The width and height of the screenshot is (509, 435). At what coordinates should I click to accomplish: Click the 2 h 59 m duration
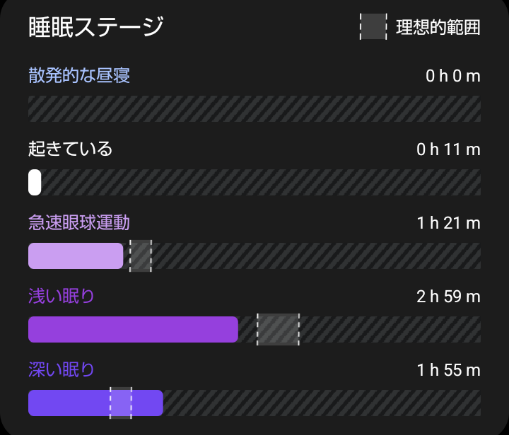point(448,296)
